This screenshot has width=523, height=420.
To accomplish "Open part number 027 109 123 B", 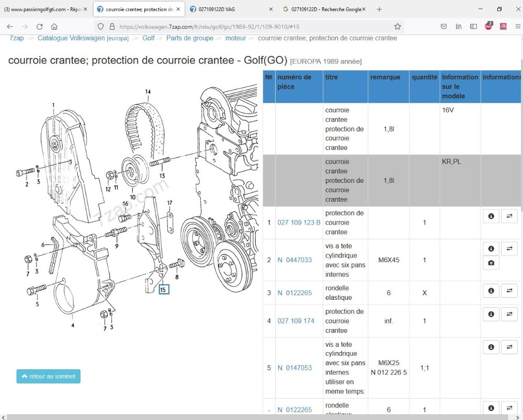I will (299, 223).
